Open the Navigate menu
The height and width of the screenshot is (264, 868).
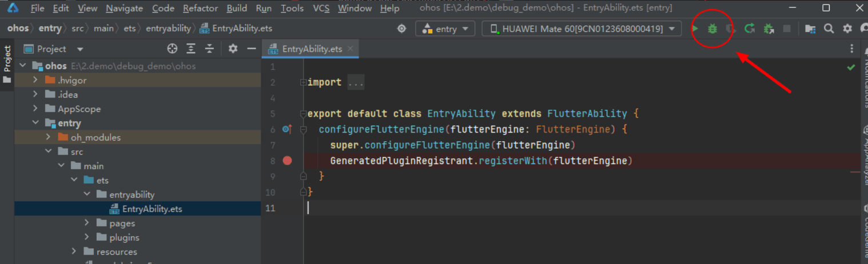tap(124, 8)
